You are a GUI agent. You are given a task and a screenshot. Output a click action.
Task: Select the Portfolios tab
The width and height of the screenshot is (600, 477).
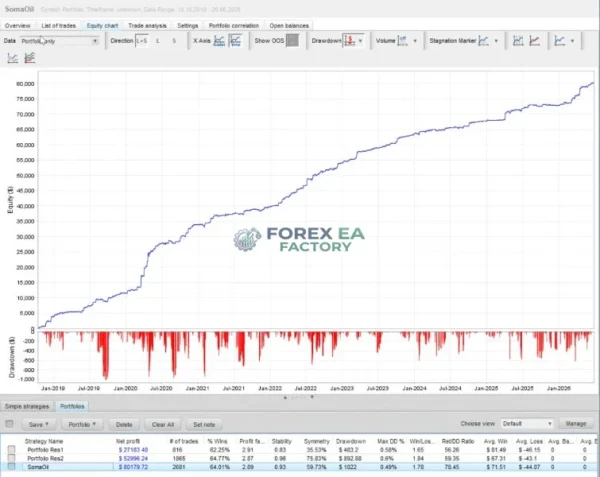72,406
